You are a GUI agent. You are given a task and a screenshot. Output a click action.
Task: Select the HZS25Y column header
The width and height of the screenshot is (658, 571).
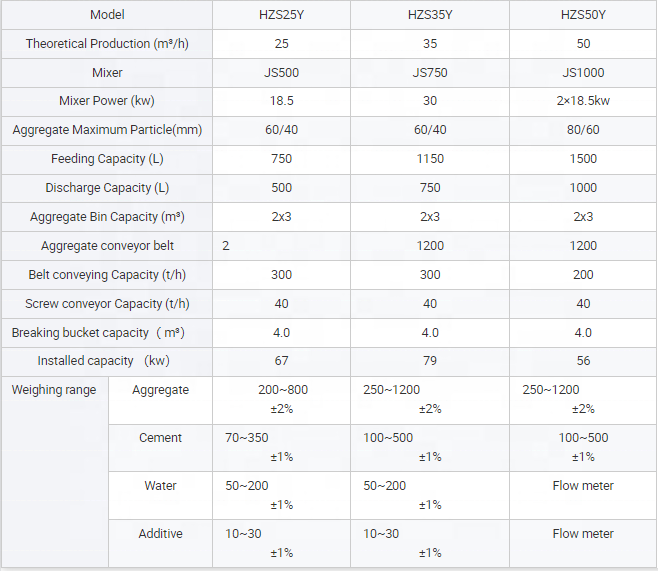281,15
